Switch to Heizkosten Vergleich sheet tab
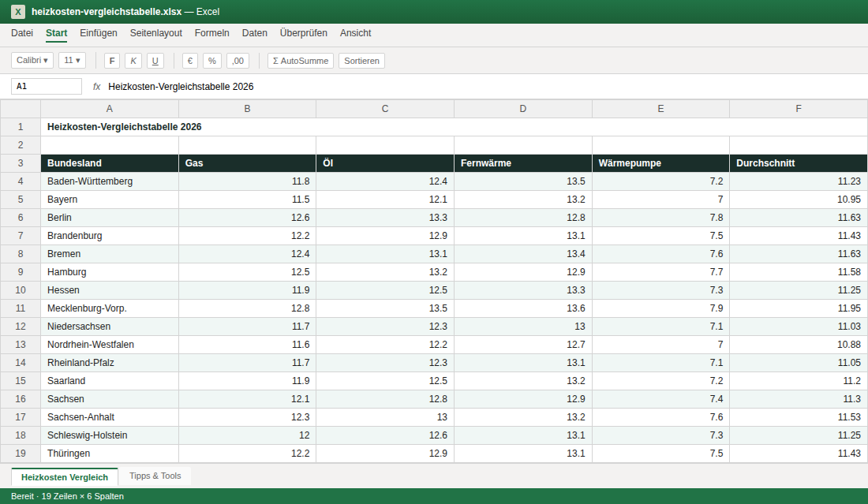Screen dimensions: 868x504 [x=65, y=477]
